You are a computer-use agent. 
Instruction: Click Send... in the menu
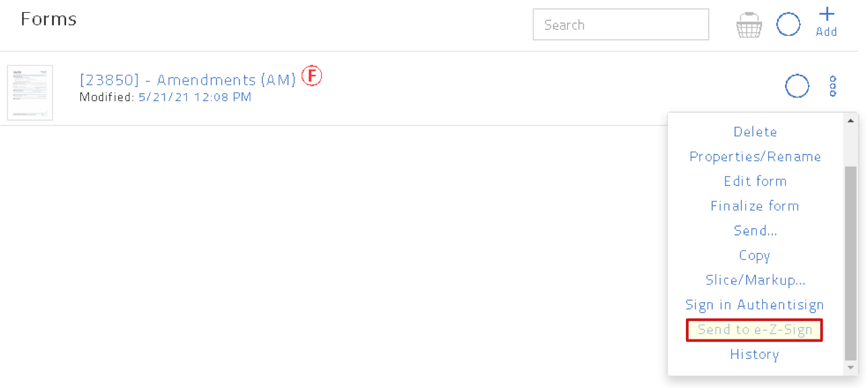coord(755,231)
